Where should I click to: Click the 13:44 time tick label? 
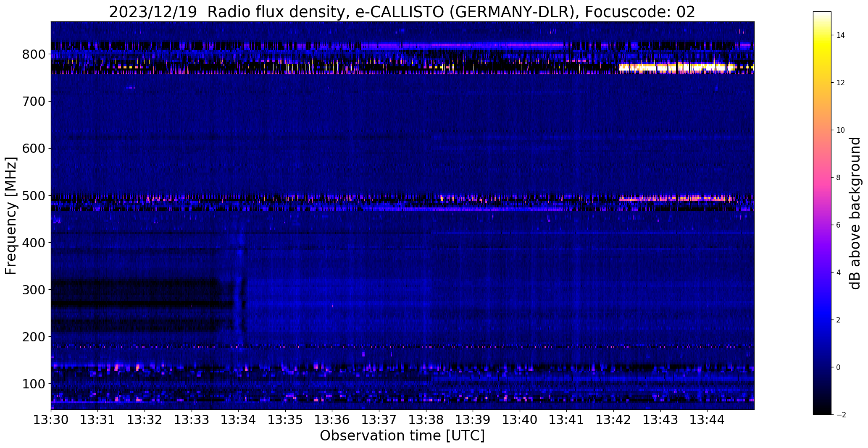pos(708,420)
